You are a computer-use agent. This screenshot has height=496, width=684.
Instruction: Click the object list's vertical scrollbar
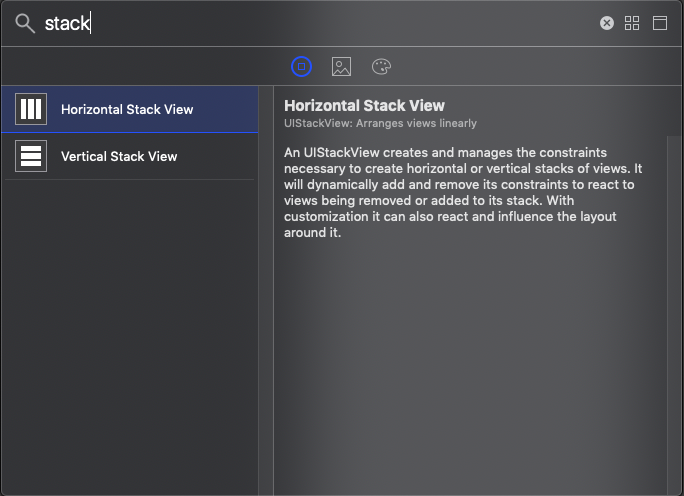click(264, 300)
